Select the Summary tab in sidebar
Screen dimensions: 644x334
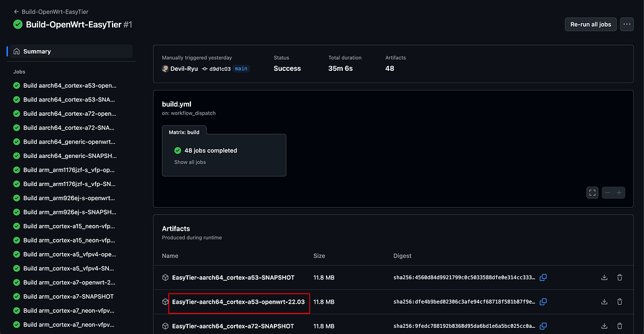70,51
